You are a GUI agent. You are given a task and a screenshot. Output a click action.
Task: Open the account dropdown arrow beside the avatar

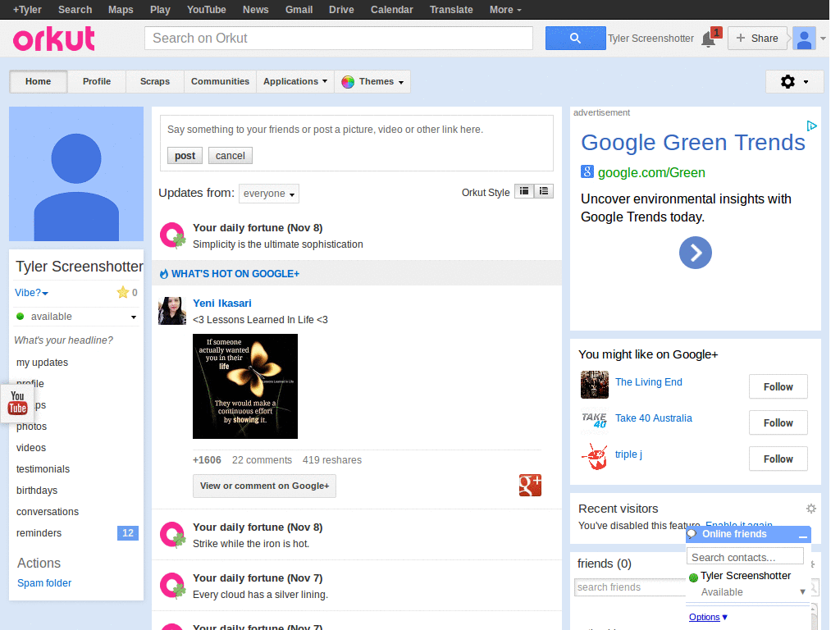point(823,39)
